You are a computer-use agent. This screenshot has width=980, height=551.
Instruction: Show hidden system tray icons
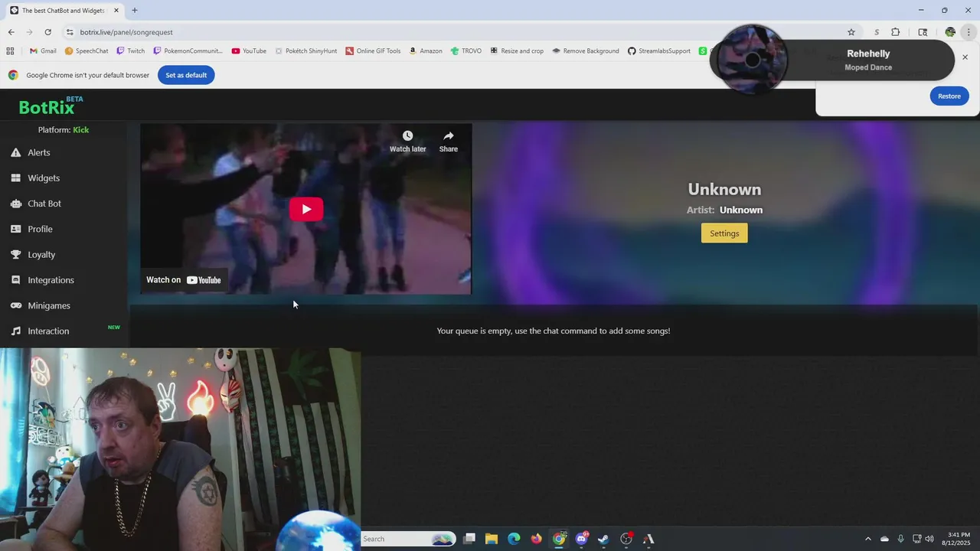pyautogui.click(x=868, y=539)
